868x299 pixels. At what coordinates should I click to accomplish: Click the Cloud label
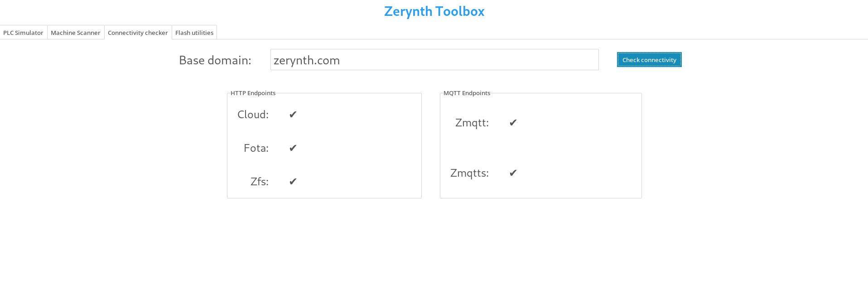click(x=253, y=115)
